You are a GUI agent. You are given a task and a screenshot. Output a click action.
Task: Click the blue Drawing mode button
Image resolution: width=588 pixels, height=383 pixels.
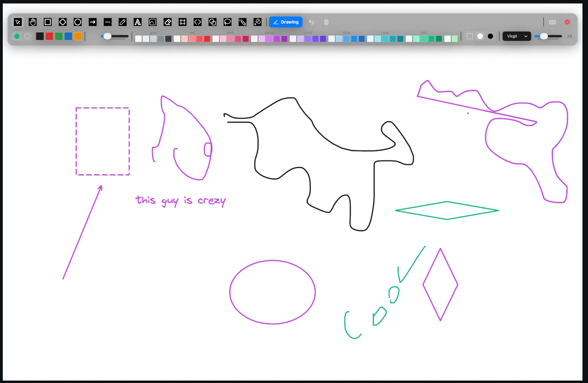click(x=286, y=22)
